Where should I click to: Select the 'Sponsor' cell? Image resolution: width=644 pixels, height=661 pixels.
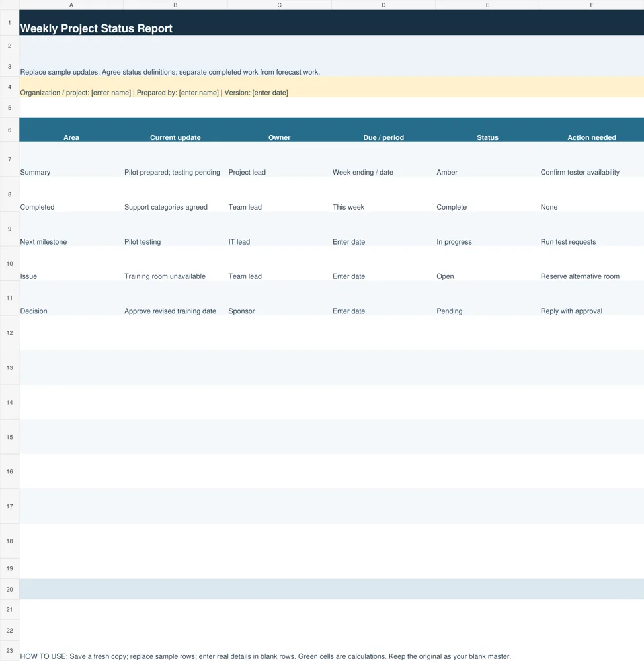click(279, 298)
